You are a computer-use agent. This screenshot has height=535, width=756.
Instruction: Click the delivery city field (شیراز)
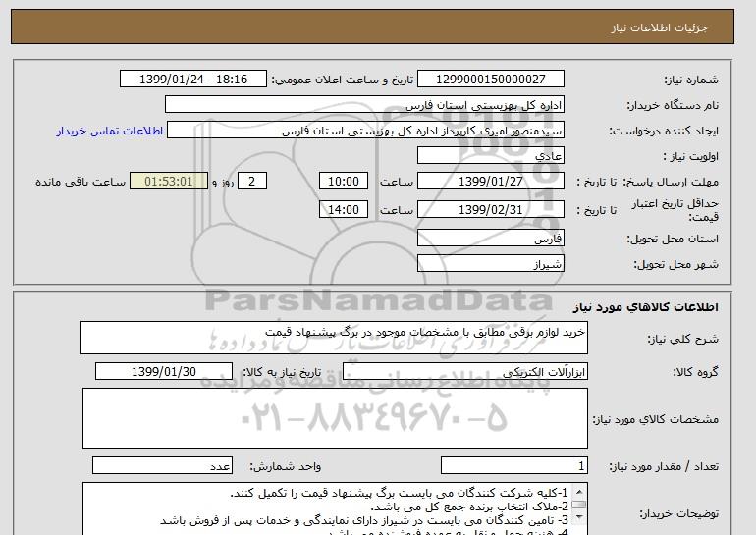[490, 264]
